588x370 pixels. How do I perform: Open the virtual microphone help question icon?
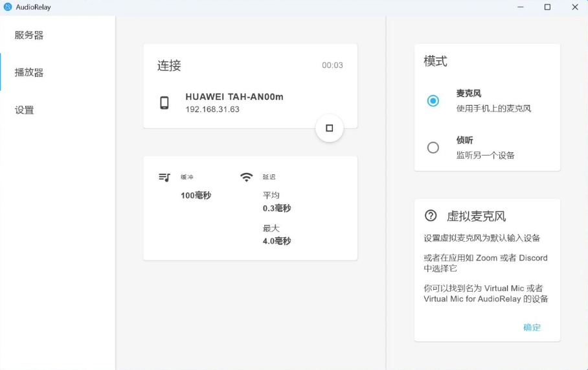tap(431, 216)
